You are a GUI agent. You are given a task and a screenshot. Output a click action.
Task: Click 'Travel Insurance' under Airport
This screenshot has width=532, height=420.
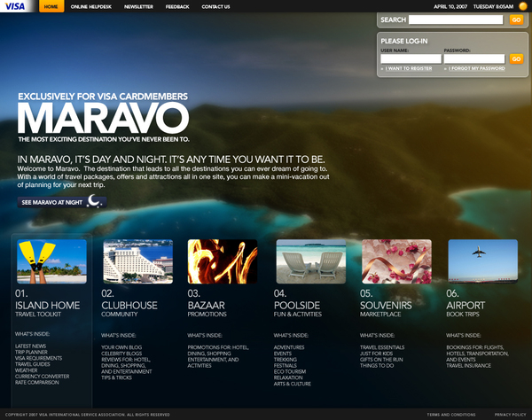(468, 366)
